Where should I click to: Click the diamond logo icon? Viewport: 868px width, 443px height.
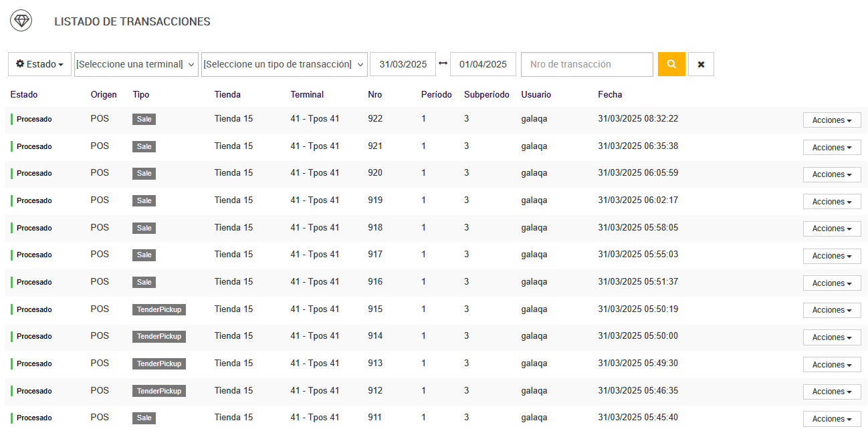pyautogui.click(x=21, y=21)
